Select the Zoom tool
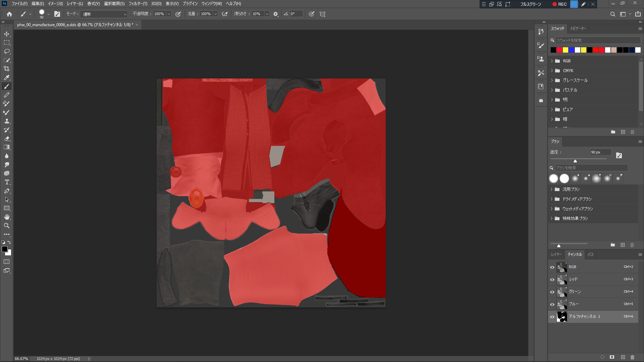 (7, 226)
